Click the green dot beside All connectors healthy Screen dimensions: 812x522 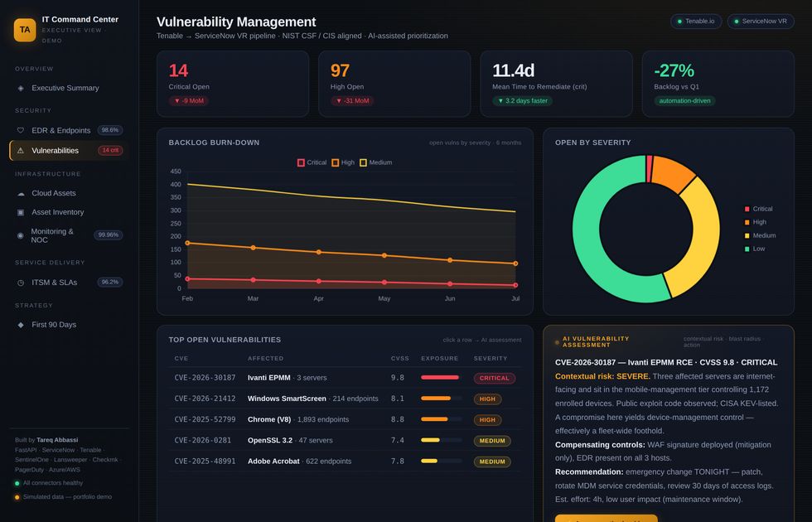17,483
